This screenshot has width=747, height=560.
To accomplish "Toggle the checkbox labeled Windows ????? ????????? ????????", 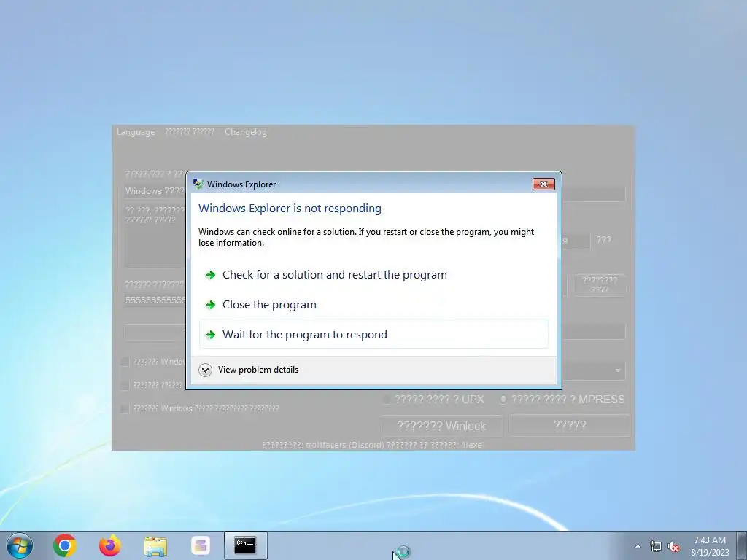I will click(124, 408).
